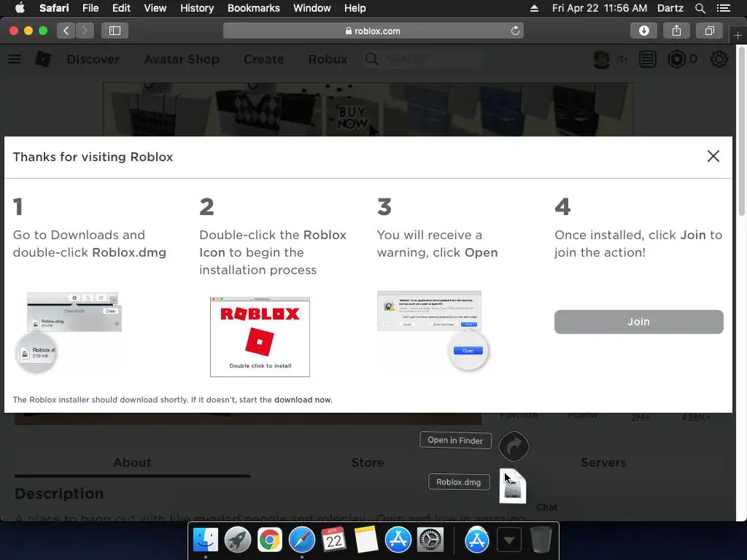Click the Roblox logo icon
This screenshot has height=560, width=747.
(43, 59)
